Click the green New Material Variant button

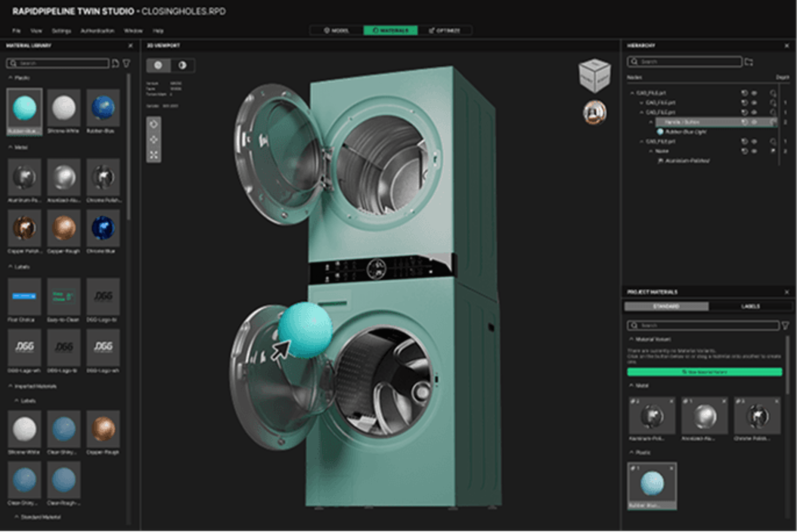(704, 372)
